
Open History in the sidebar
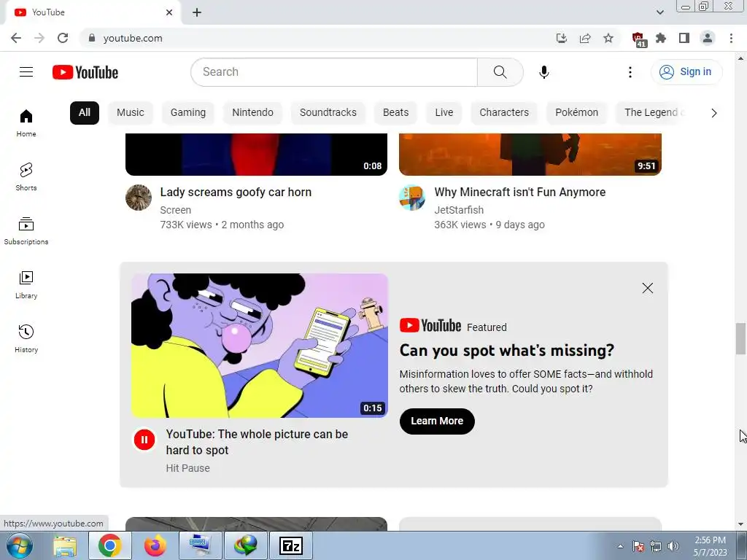coord(26,338)
